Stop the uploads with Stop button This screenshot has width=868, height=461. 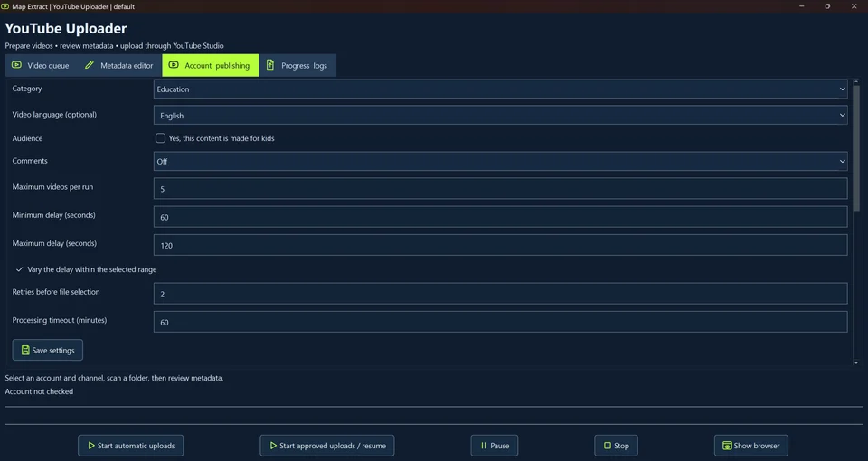pyautogui.click(x=616, y=446)
